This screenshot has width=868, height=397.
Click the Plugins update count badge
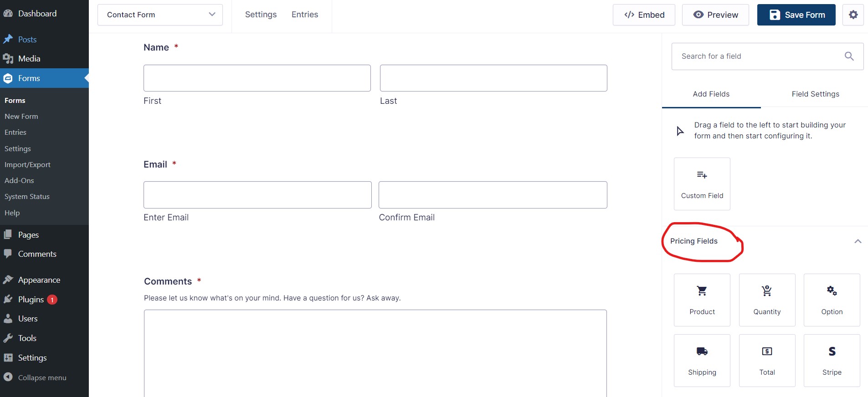point(52,300)
